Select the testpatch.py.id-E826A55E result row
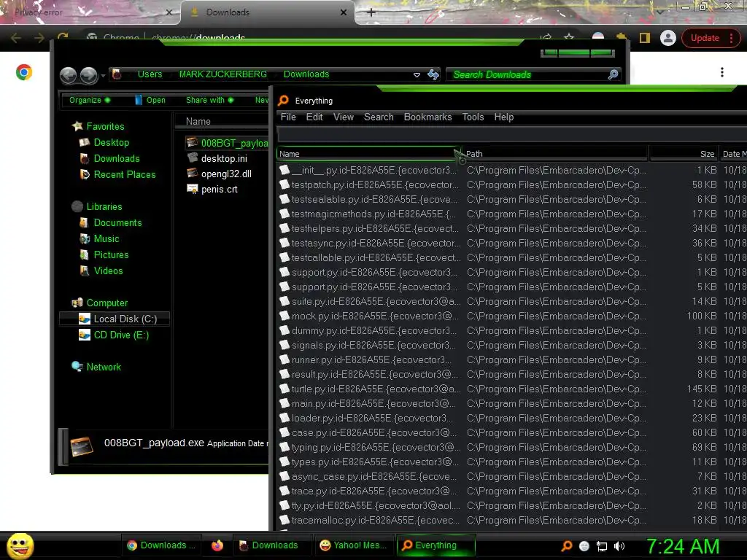The width and height of the screenshot is (747, 560). (511, 184)
